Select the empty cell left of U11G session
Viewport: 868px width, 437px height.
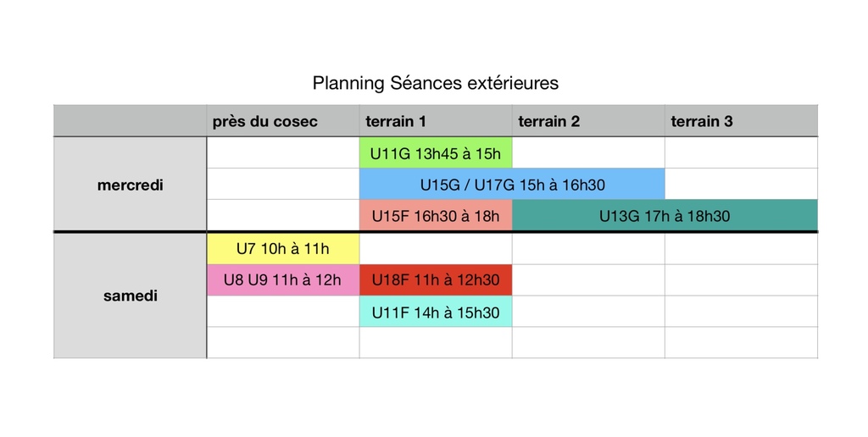tap(282, 153)
